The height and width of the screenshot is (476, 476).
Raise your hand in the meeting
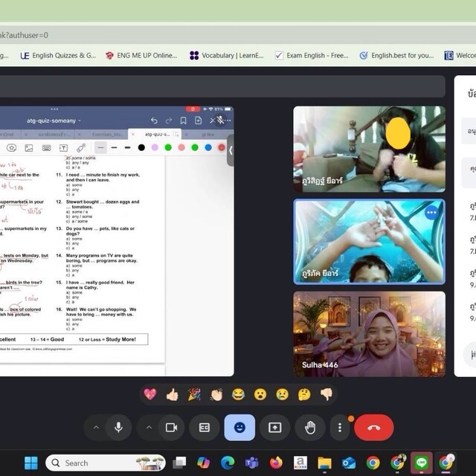(309, 428)
